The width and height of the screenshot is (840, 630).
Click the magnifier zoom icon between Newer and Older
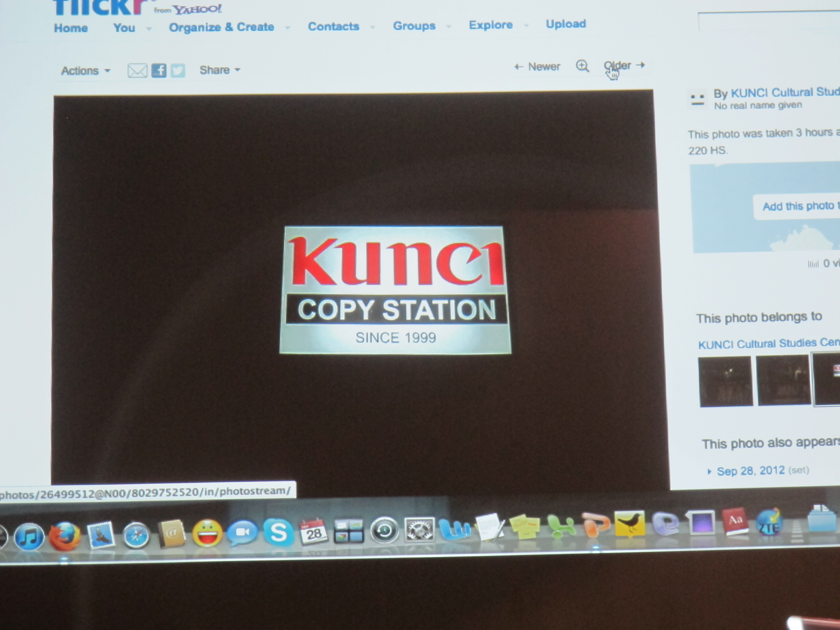(x=582, y=66)
